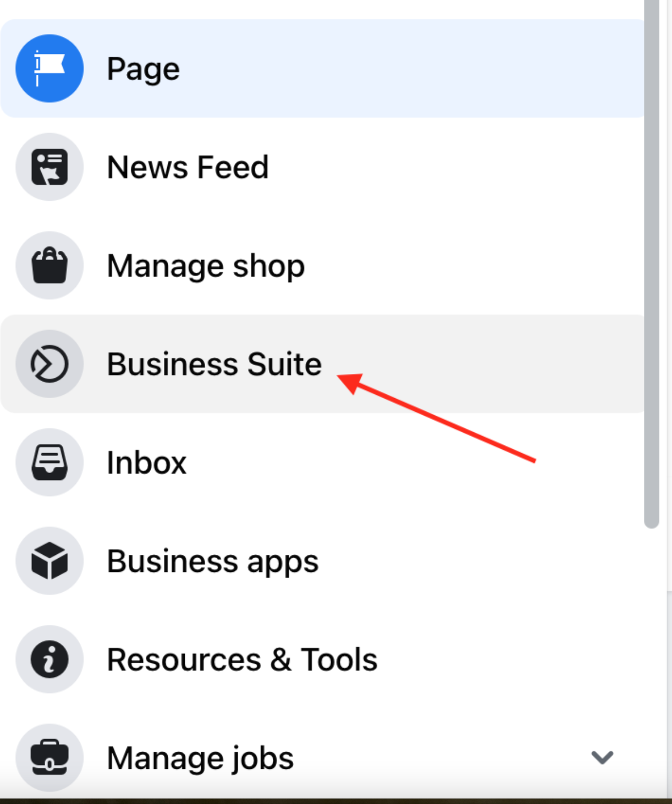Select Manage jobs
Screen dimensions: 672x804
point(200,757)
